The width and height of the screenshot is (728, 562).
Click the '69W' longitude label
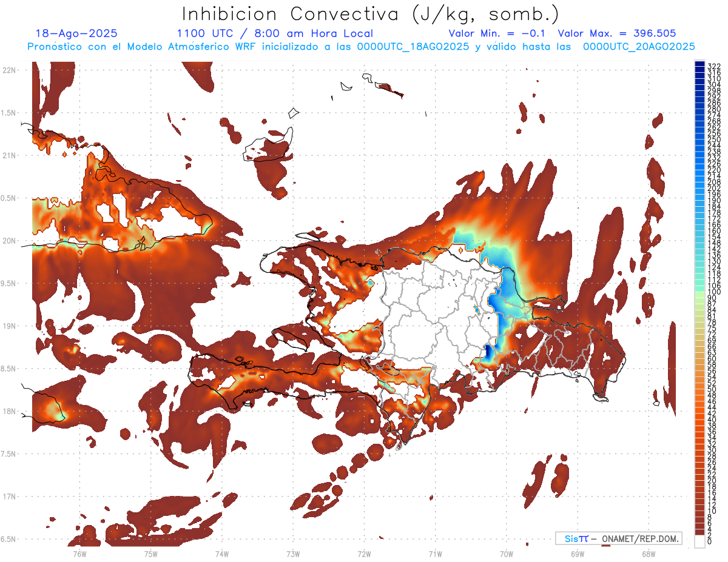pos(578,554)
